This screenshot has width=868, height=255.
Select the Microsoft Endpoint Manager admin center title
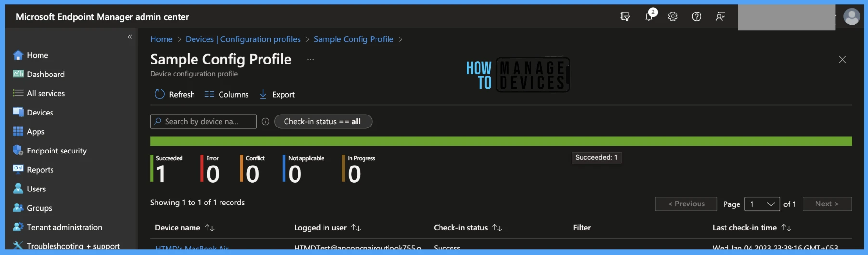pos(103,17)
